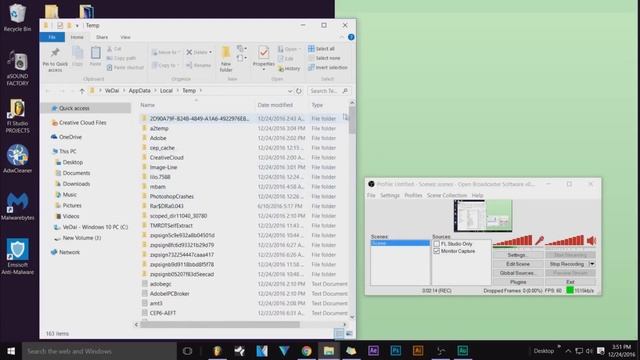Select Downloads in navigation pane
The height and width of the screenshot is (360, 640).
click(x=76, y=184)
